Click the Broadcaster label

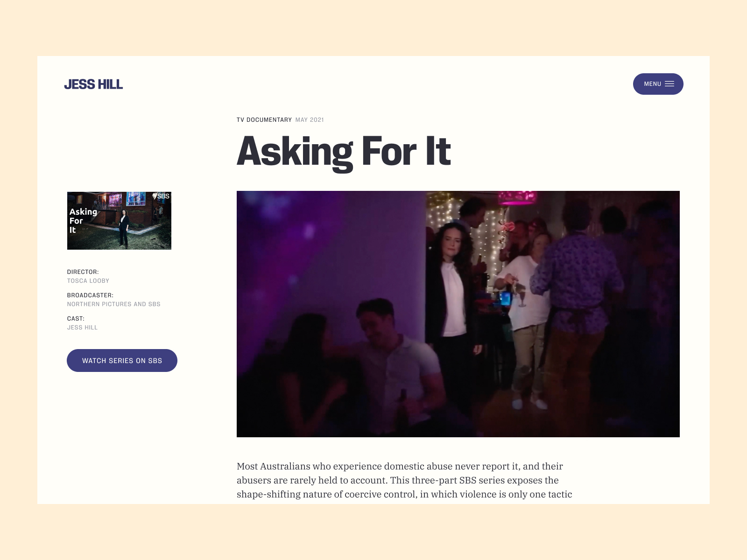pos(90,295)
